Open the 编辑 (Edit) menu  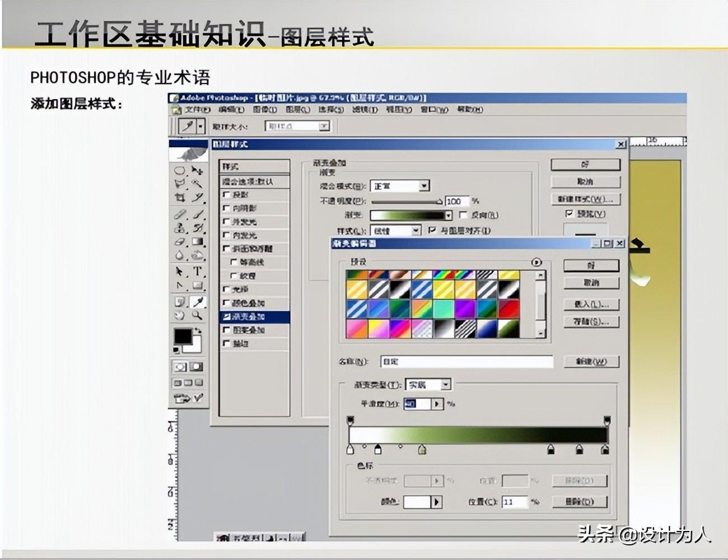click(x=231, y=110)
